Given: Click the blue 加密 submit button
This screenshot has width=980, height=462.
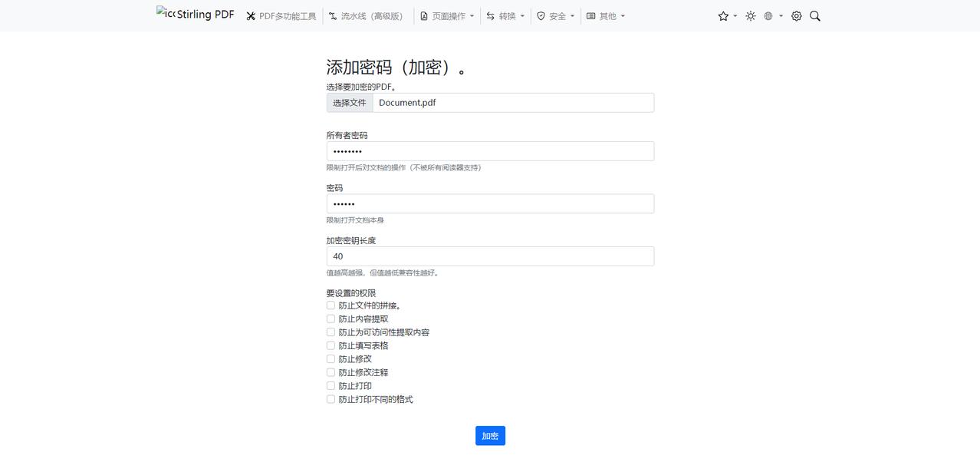Looking at the screenshot, I should pos(490,436).
